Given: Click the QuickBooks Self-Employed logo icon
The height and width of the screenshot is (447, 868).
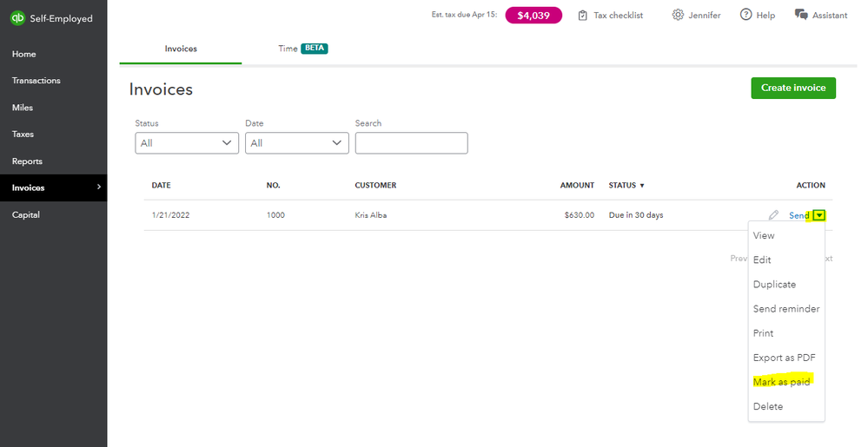Looking at the screenshot, I should (x=17, y=18).
